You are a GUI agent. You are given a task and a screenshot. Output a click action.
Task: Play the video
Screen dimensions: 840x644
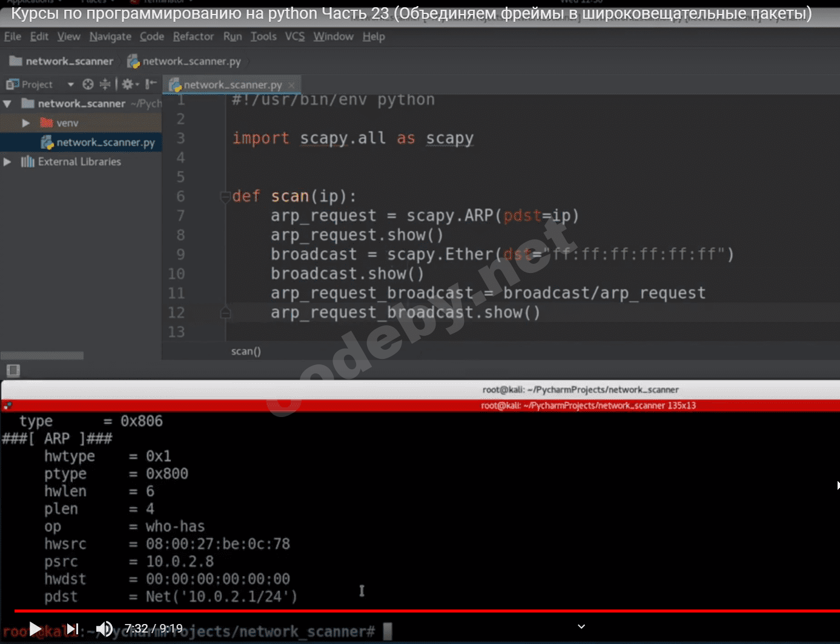(36, 629)
